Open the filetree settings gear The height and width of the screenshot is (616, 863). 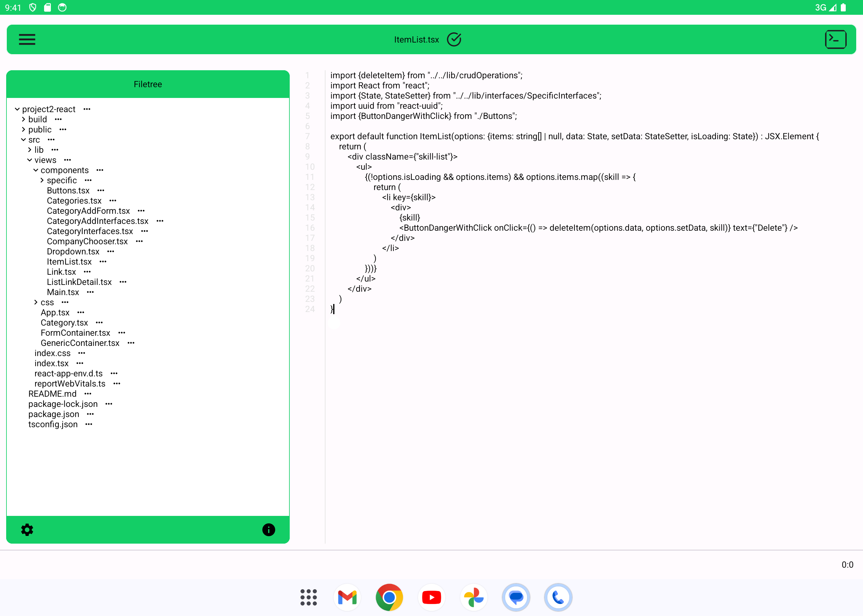point(27,529)
